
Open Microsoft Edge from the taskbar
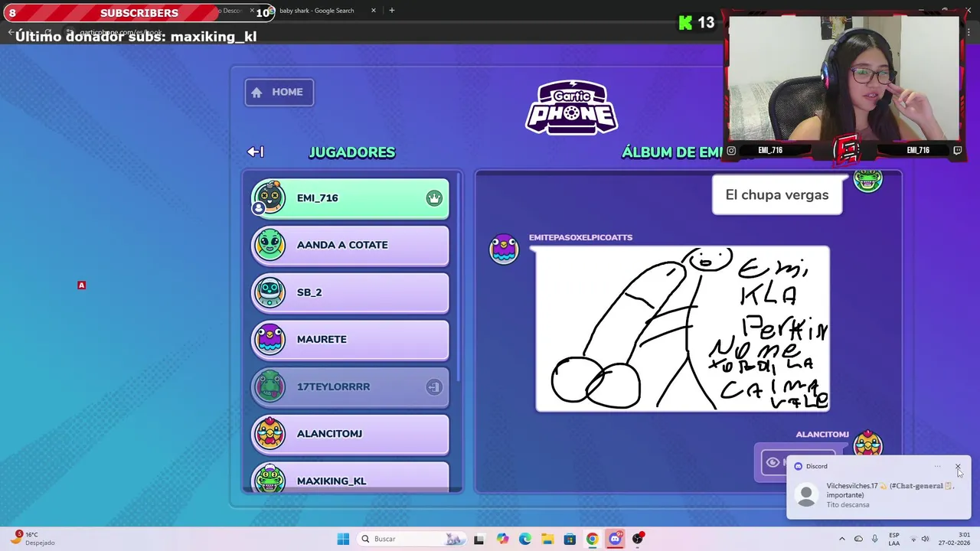tap(525, 539)
